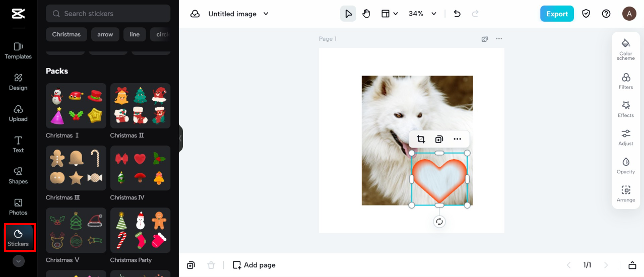Redo the last action
Image resolution: width=644 pixels, height=277 pixels.
475,14
